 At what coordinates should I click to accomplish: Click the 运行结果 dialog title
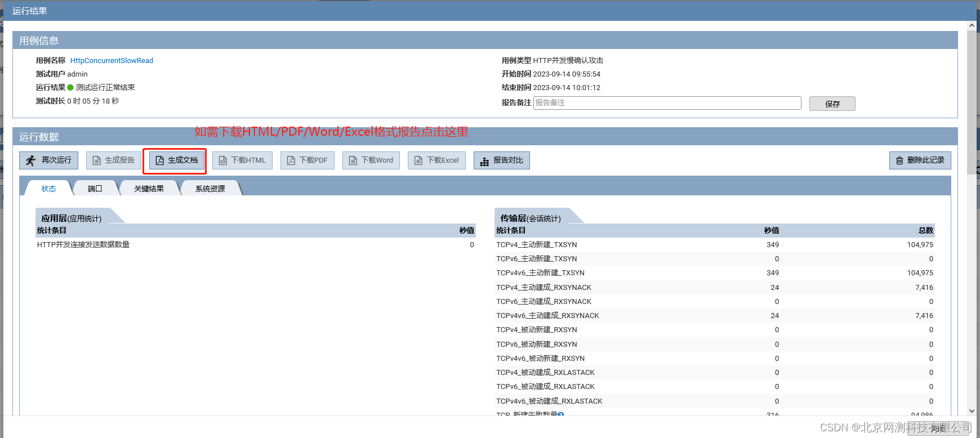[30, 11]
